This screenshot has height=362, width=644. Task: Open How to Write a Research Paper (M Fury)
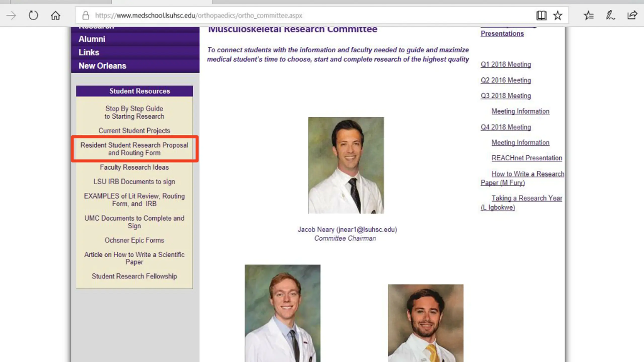click(x=522, y=178)
